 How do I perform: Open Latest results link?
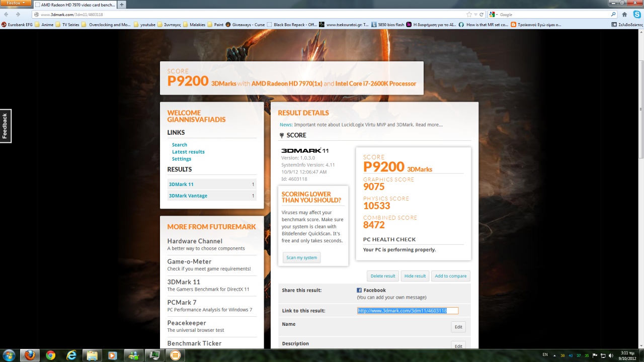(x=188, y=152)
